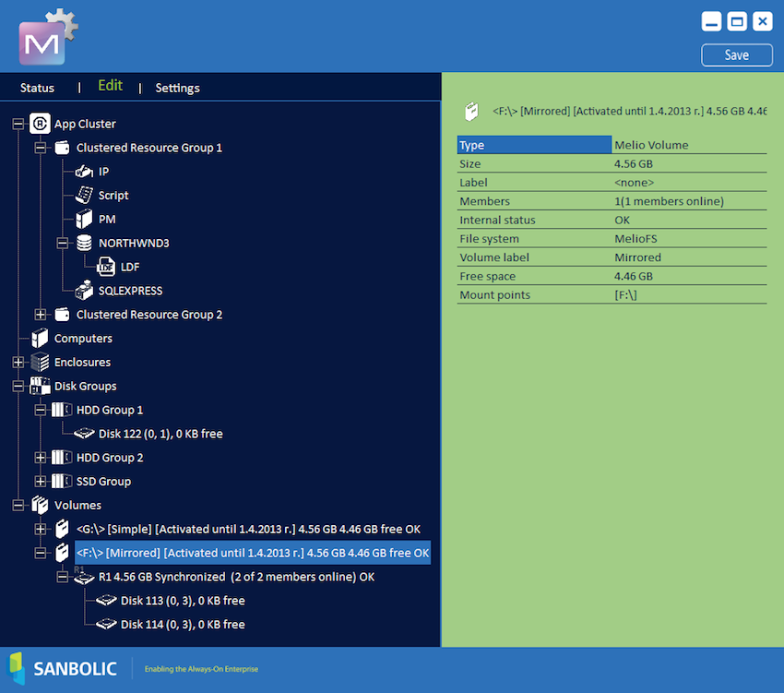This screenshot has height=693, width=784.
Task: Collapse the F:\ Mirrored volume
Action: (x=41, y=553)
